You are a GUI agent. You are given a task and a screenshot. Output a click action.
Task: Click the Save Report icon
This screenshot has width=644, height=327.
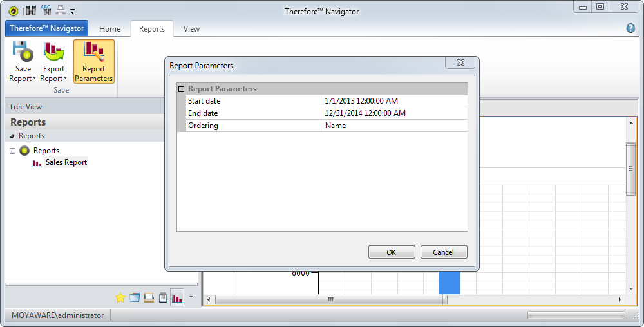(x=23, y=52)
